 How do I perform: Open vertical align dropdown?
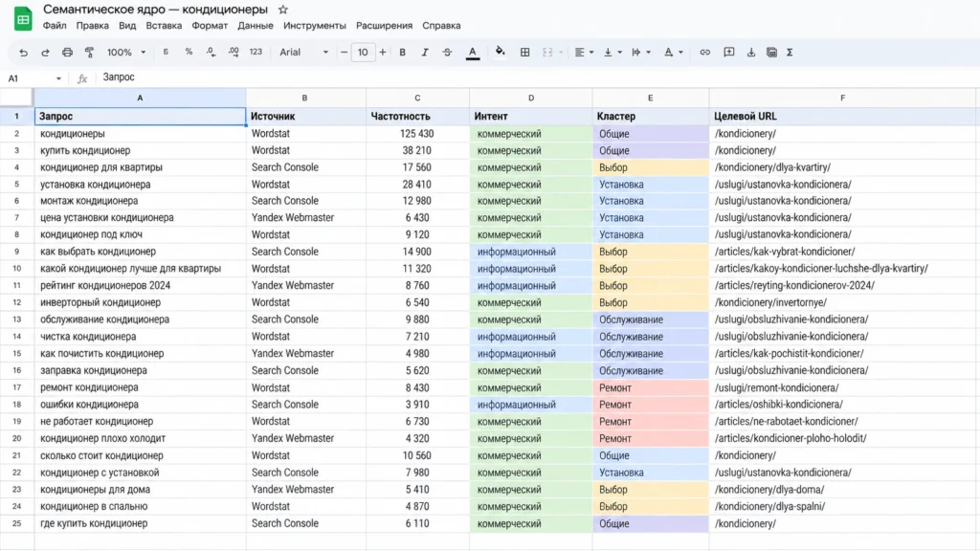612,53
